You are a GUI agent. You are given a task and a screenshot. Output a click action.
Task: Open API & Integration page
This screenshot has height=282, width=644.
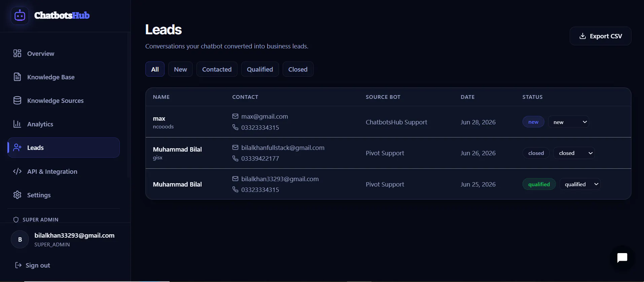[64, 171]
